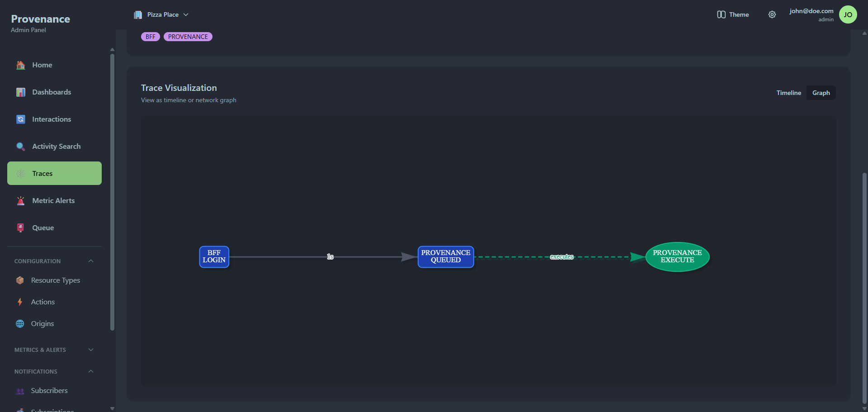Image resolution: width=868 pixels, height=412 pixels.
Task: Click the Interactions icon
Action: [x=20, y=119]
